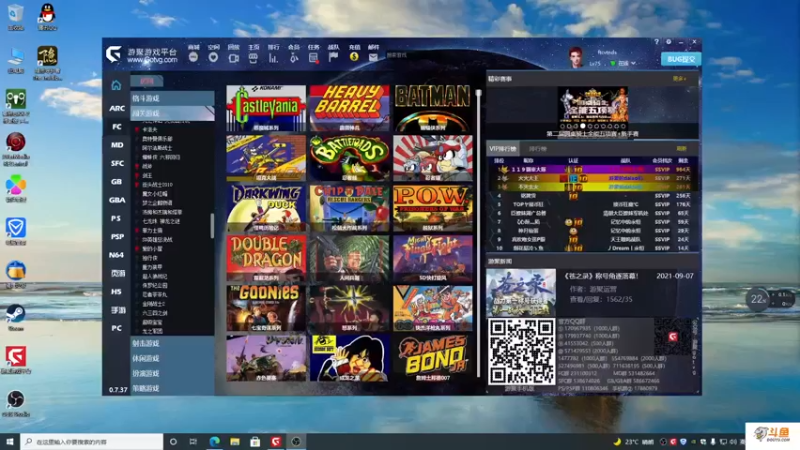Select the 六三四之剑 game in tree
800x450 pixels.
point(155,313)
